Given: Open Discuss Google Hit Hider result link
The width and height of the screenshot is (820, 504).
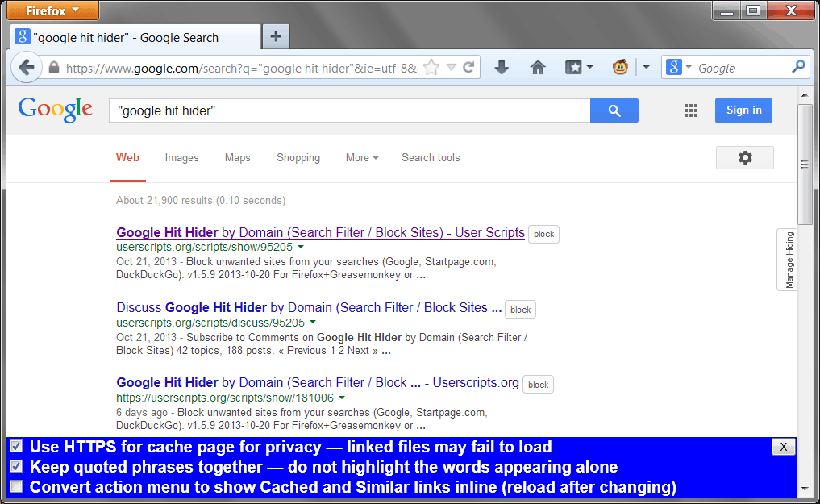Looking at the screenshot, I should [309, 308].
